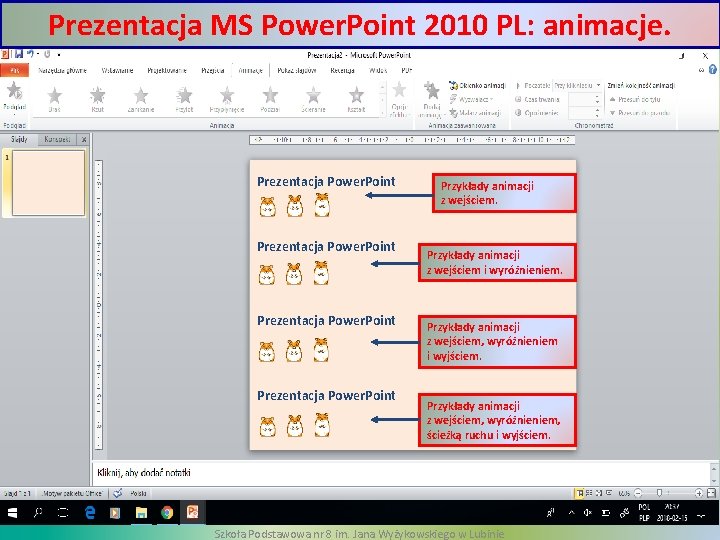The width and height of the screenshot is (720, 540).
Task: Click the volume icon in system tray
Action: click(x=588, y=512)
